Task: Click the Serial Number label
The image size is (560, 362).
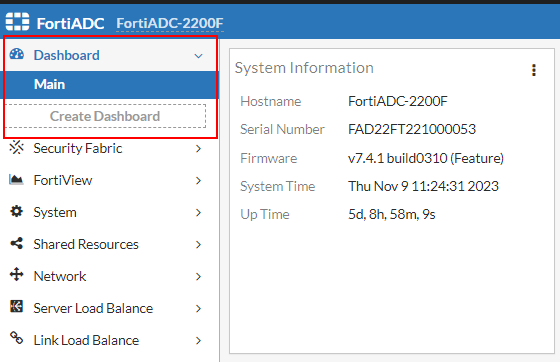Action: tap(282, 129)
